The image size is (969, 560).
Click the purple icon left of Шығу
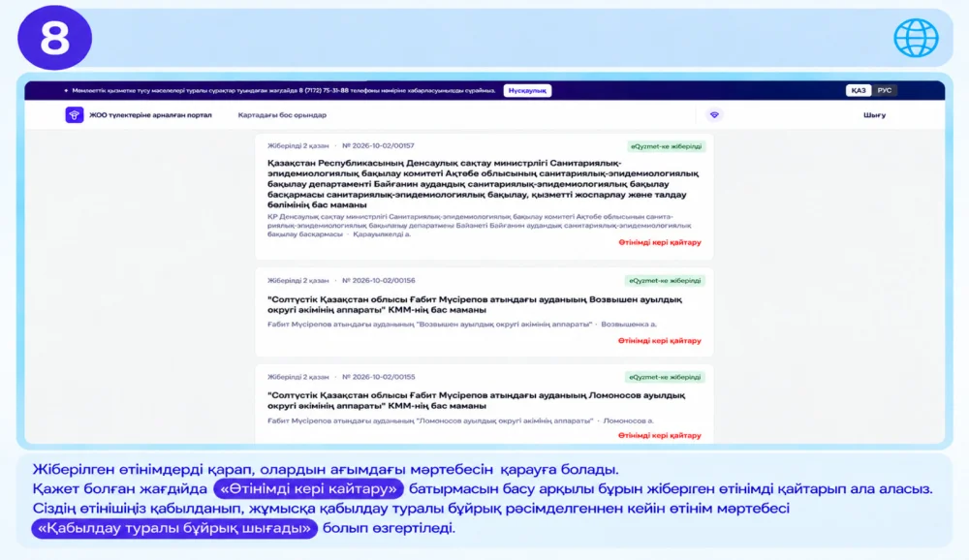pos(714,115)
